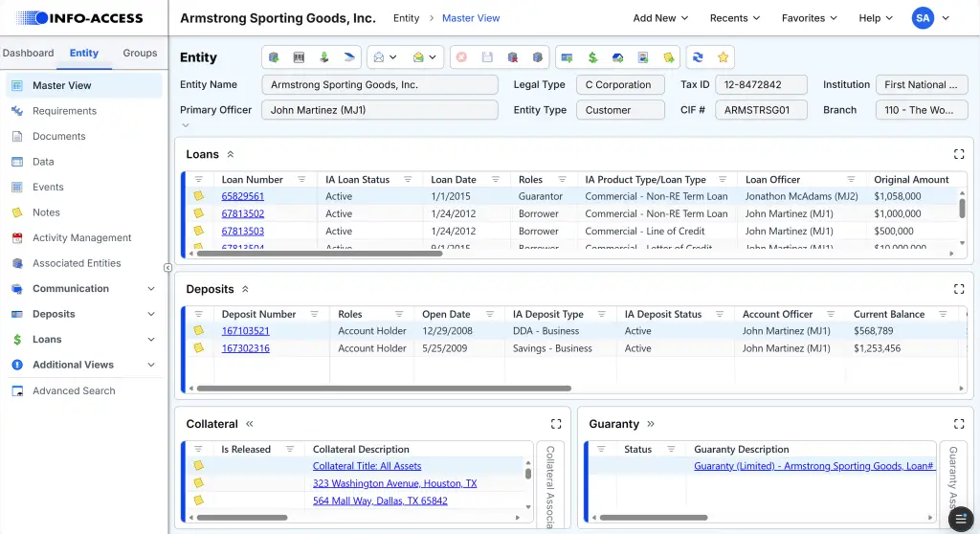
Task: Open 564 Mall Way, Dallas collateral link
Action: coord(380,501)
